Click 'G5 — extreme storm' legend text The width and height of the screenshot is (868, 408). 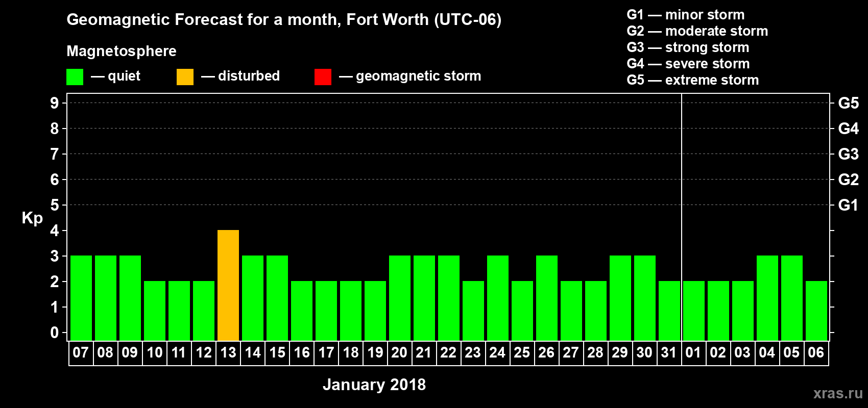[x=693, y=80]
